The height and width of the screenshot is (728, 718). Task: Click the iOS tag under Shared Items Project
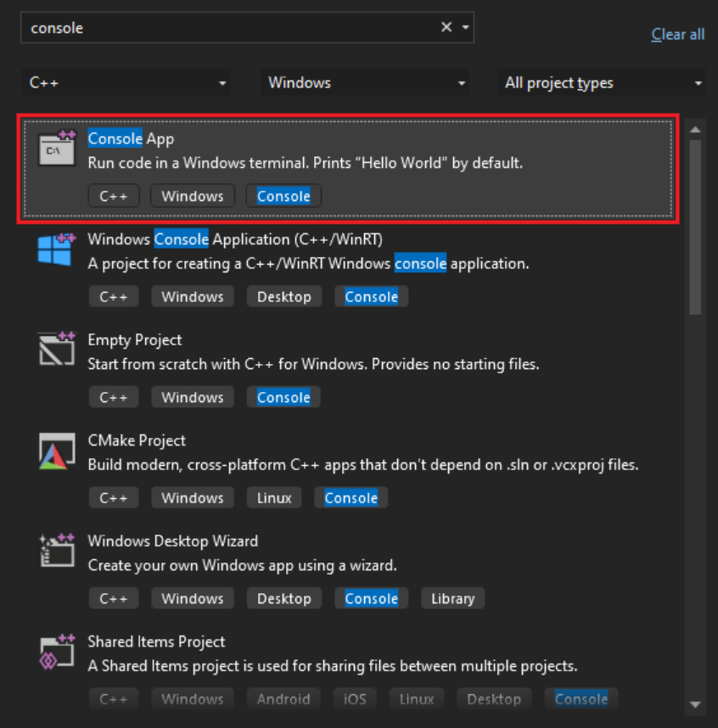click(x=355, y=699)
